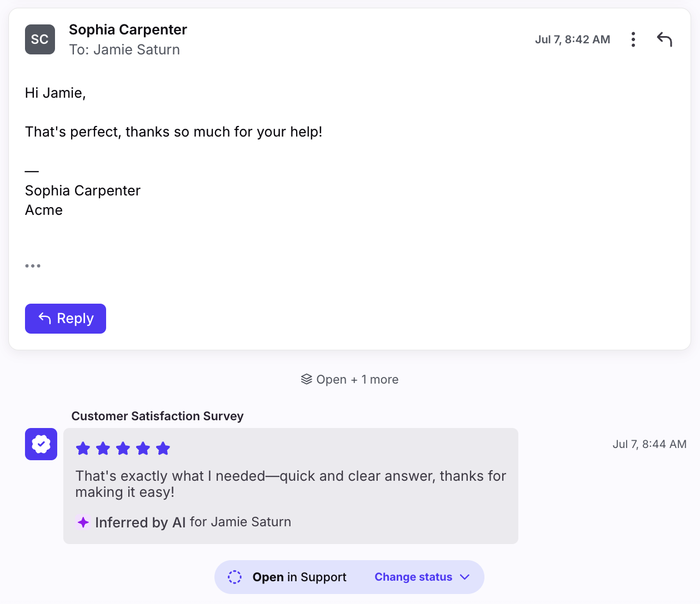Open the three-dot message options menu
Viewport: 700px width, 604px height.
click(x=633, y=39)
